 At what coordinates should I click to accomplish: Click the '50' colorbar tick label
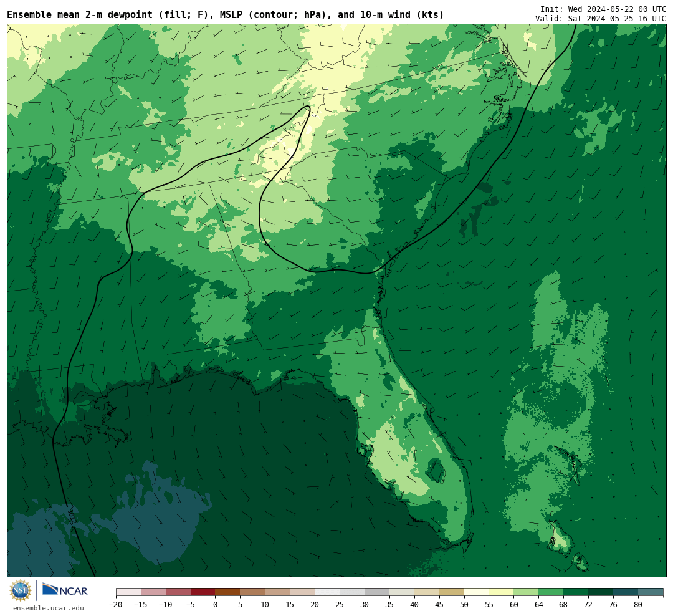(464, 605)
